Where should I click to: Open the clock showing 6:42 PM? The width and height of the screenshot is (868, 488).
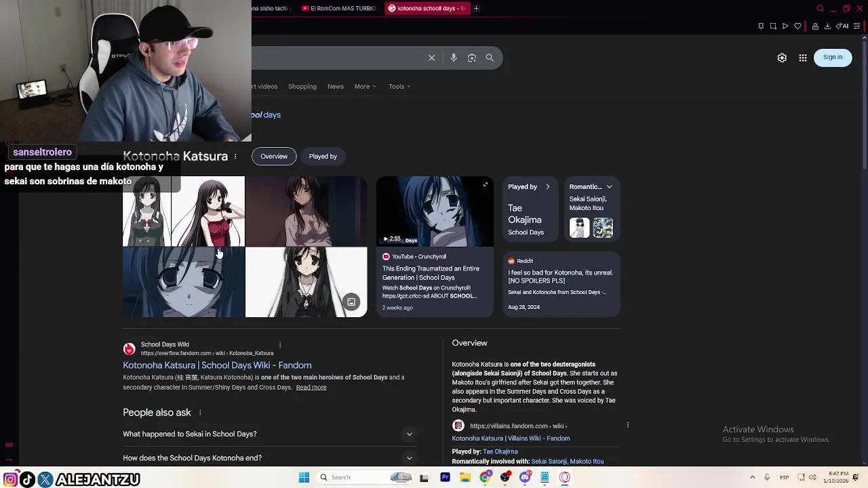tap(837, 477)
